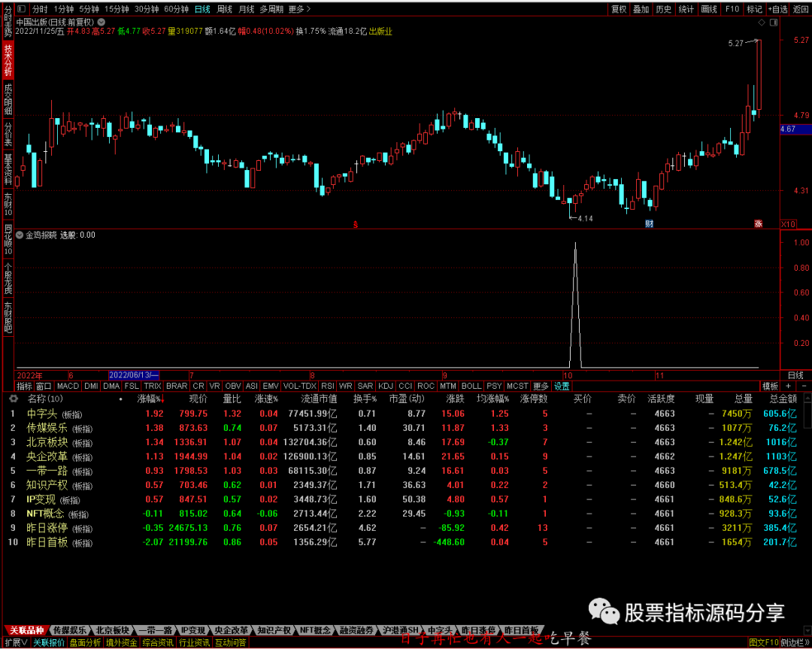The width and height of the screenshot is (812, 649).
Task: Expand the 更多 periods menu
Action: [299, 9]
